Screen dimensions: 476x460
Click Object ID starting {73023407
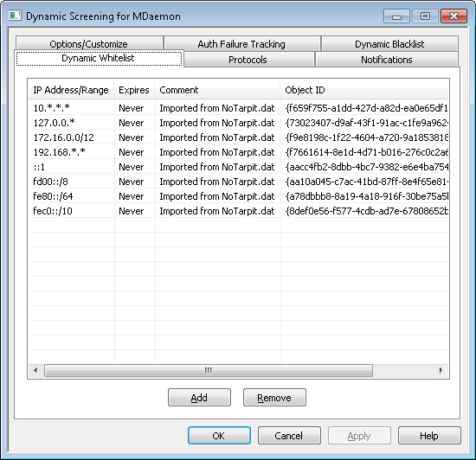[366, 123]
